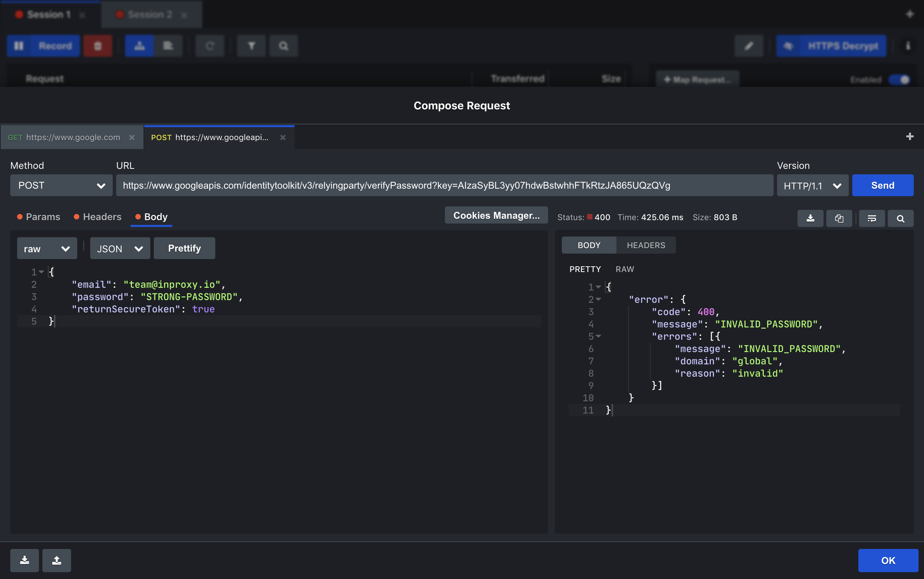The height and width of the screenshot is (579, 924).
Task: Collapse the "error" object on line 2
Action: tap(598, 299)
